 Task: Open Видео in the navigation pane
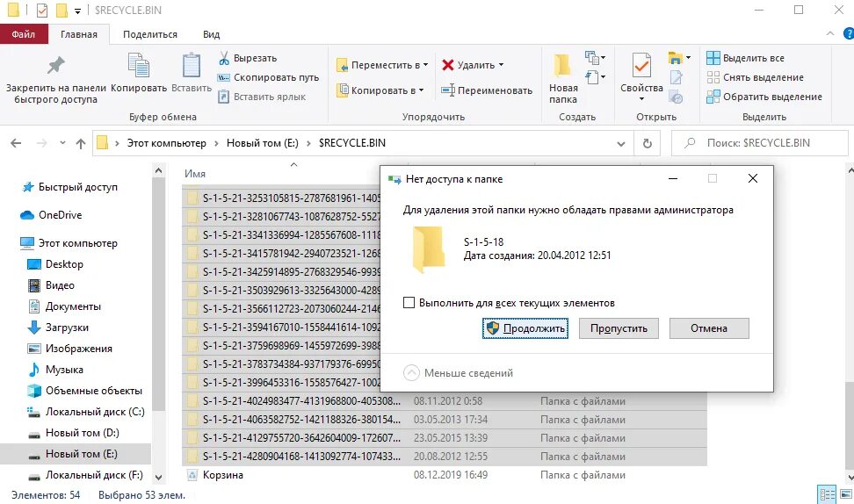click(x=51, y=285)
